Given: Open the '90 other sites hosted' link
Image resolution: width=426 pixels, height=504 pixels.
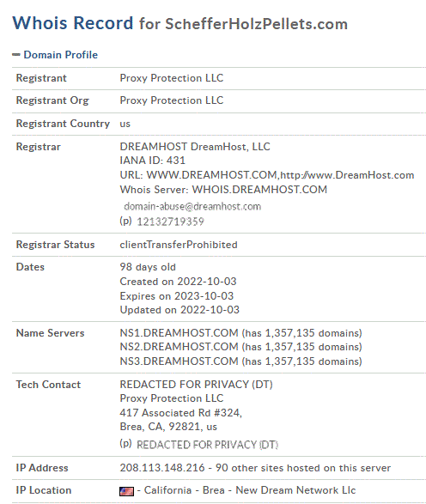Looking at the screenshot, I should (x=303, y=468).
